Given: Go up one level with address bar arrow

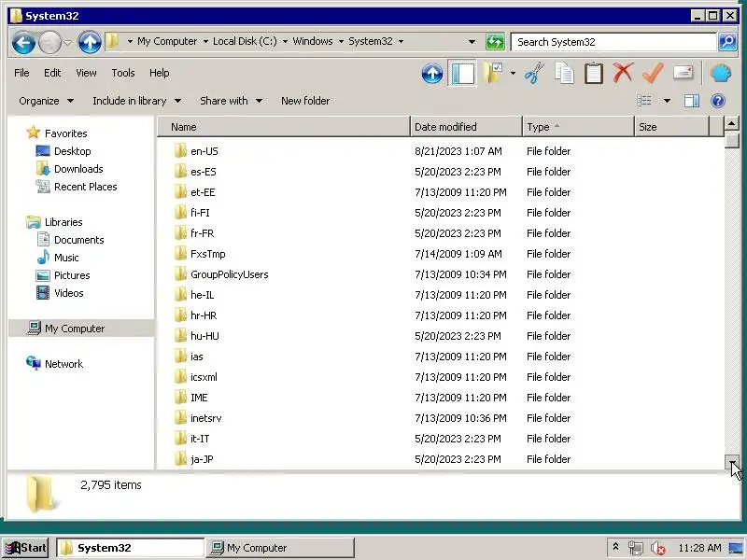Looking at the screenshot, I should tap(90, 42).
